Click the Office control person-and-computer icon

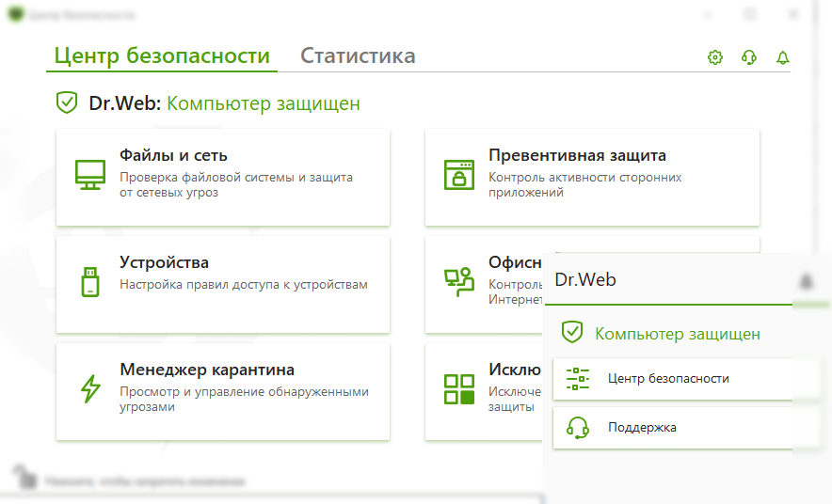click(x=459, y=281)
